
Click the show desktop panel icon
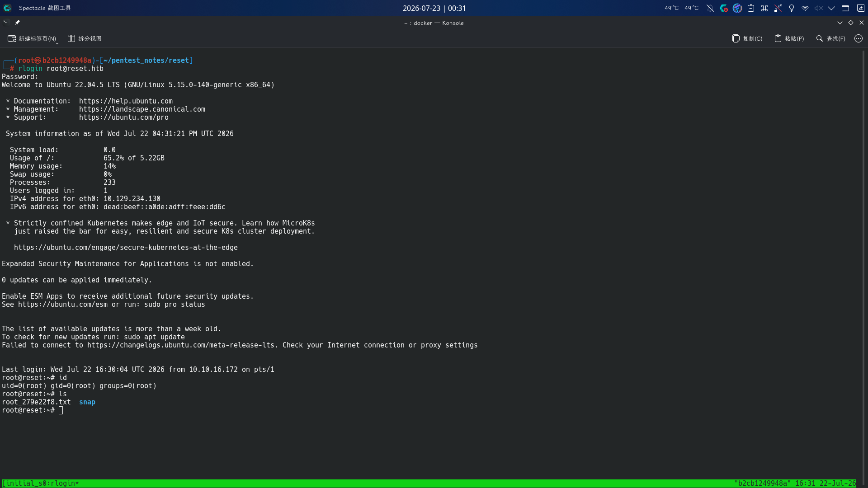[x=845, y=8]
